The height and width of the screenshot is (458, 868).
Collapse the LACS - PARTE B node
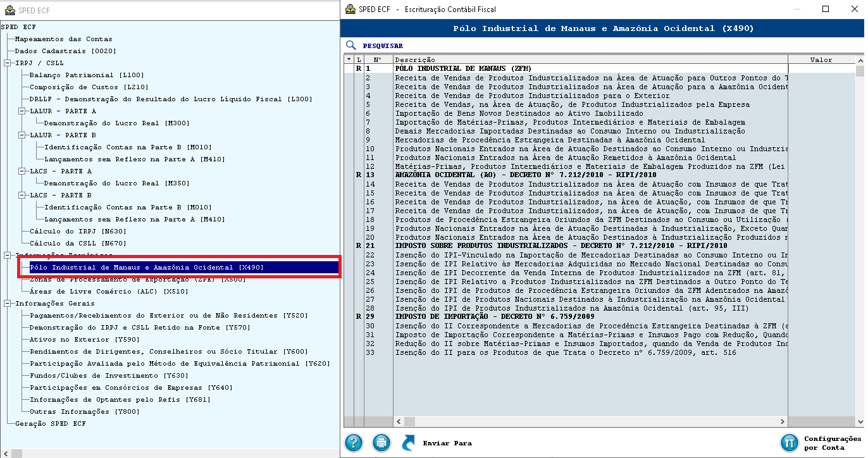(x=22, y=195)
